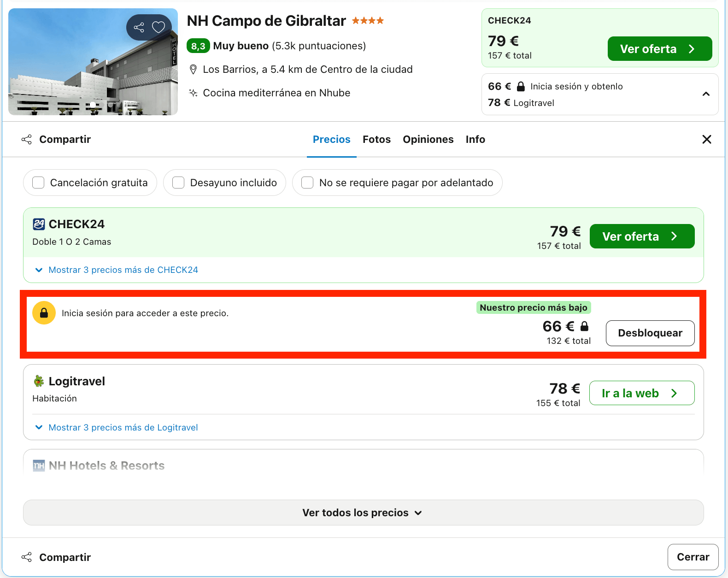Click the NH Campo de Gibraltar title
This screenshot has height=578, width=728.
(266, 21)
